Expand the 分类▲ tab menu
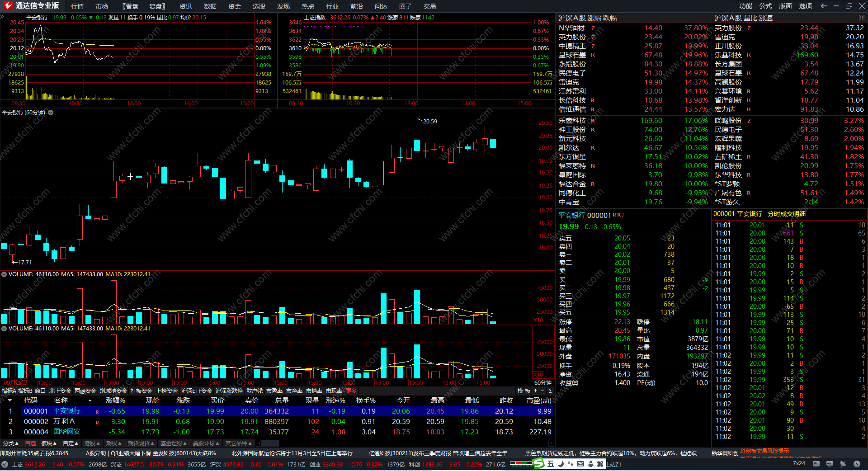The image size is (868, 471). pyautogui.click(x=11, y=443)
